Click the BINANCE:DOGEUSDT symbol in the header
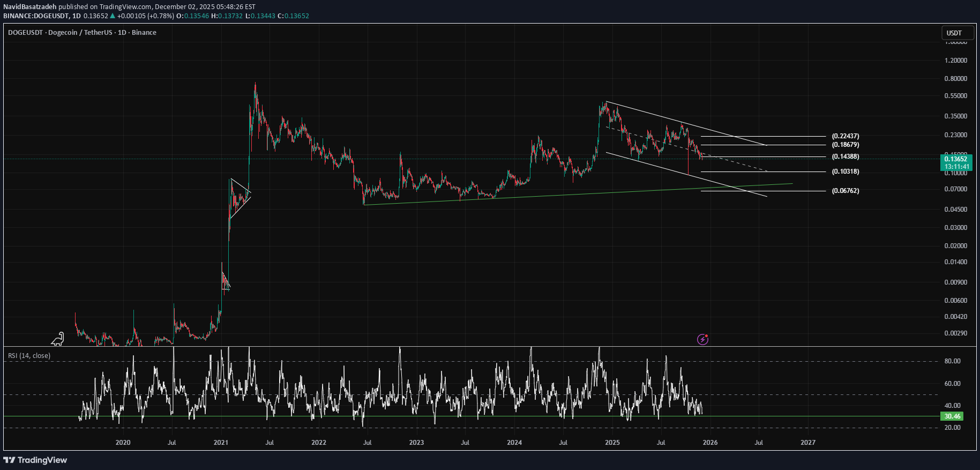Screen dimensions: 980x470 coord(35,16)
